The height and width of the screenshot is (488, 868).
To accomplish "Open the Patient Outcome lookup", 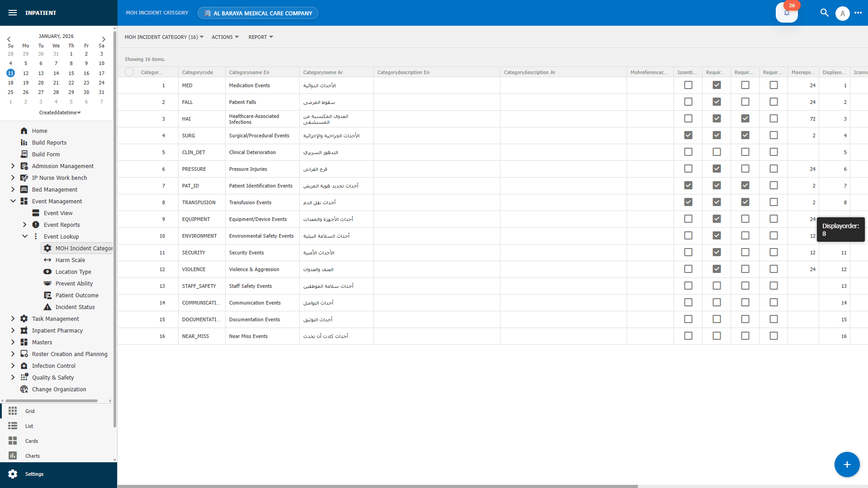I will [x=77, y=295].
